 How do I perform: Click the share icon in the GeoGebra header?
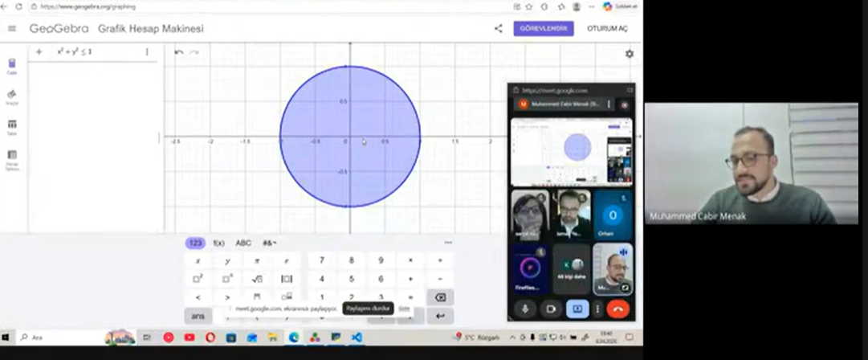coord(498,28)
